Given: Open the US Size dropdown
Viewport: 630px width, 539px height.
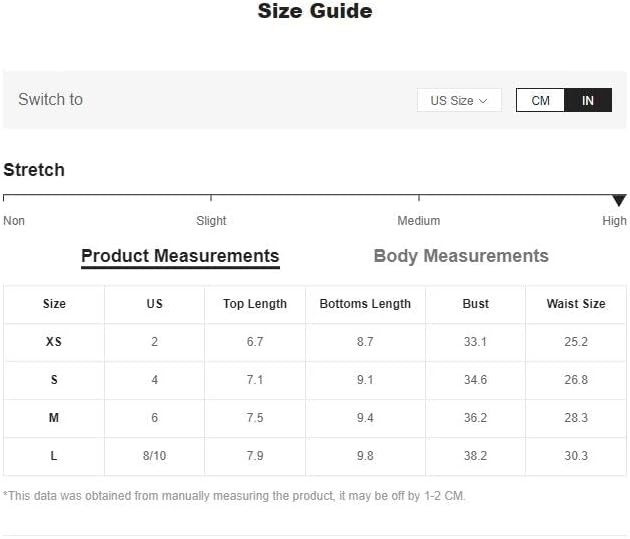Looking at the screenshot, I should pyautogui.click(x=458, y=100).
